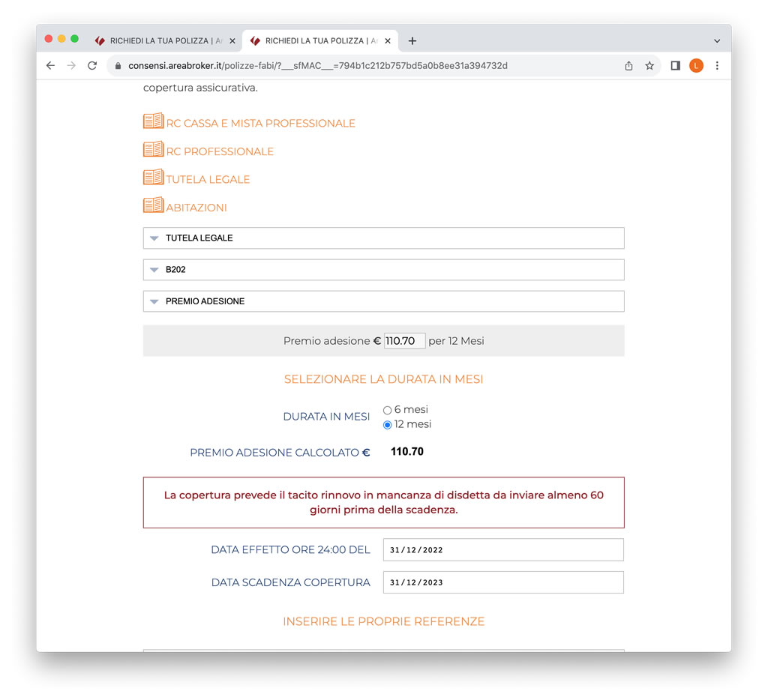Switch to the first RICHIEDI LA TUA POLIZZA tab
Image resolution: width=768 pixels, height=700 pixels.
tap(165, 41)
